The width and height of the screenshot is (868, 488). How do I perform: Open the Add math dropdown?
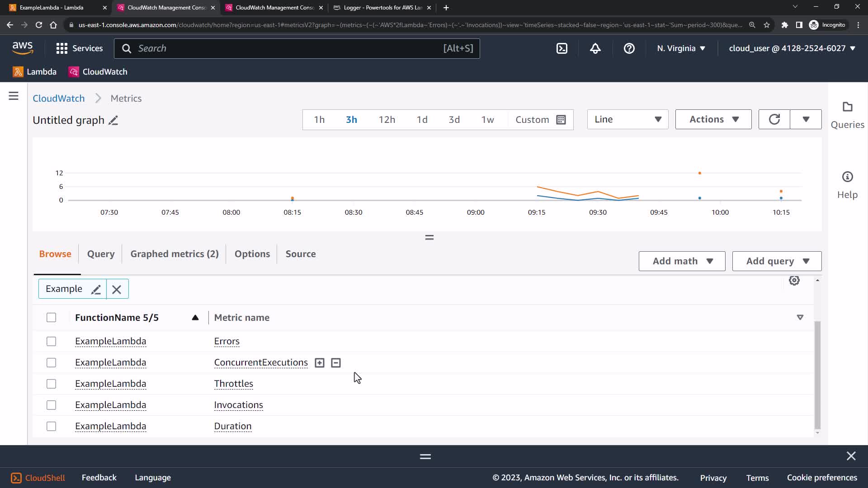click(682, 261)
